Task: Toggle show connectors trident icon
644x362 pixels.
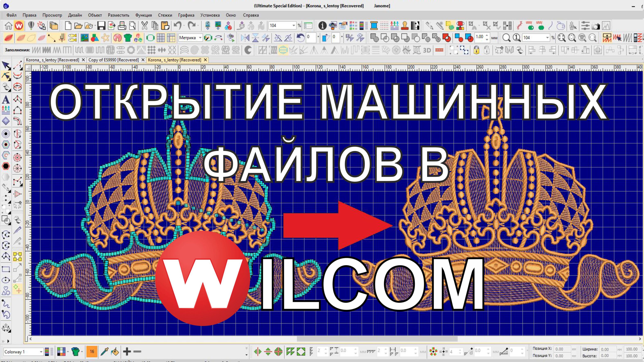Action: point(62,38)
